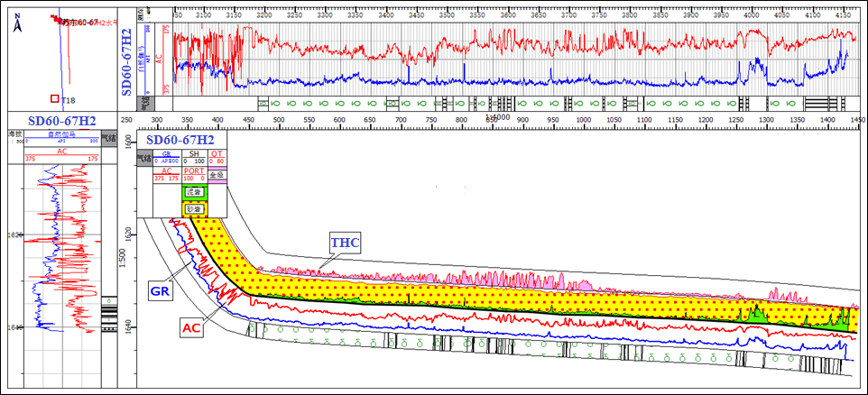Click the 250 tick on lower ruler
This screenshot has width=868, height=395.
[126, 120]
